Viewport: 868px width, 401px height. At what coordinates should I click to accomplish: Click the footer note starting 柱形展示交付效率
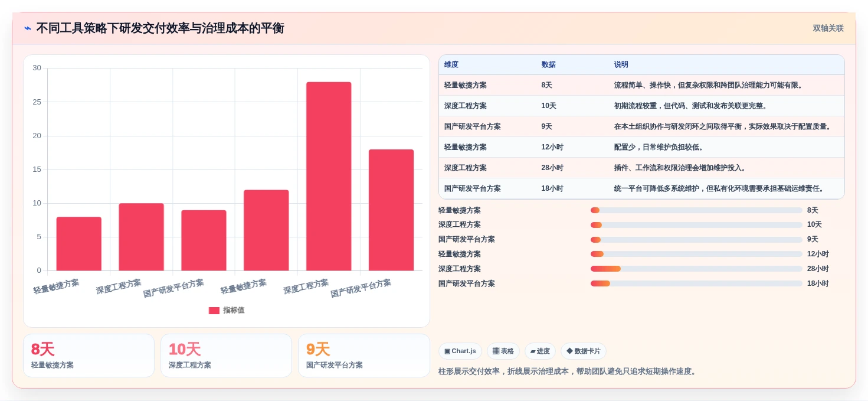(x=569, y=371)
